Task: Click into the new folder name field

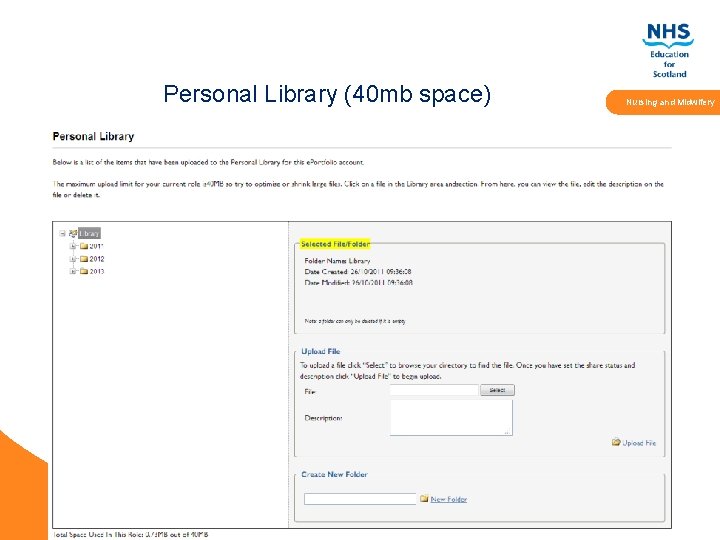Action: coord(360,499)
